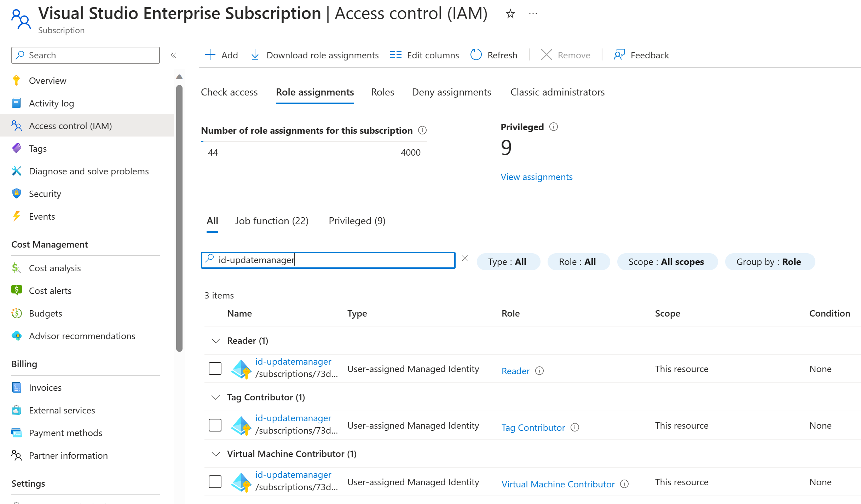Open id-updatemanager in the Reader group
The width and height of the screenshot is (861, 504).
(x=293, y=361)
